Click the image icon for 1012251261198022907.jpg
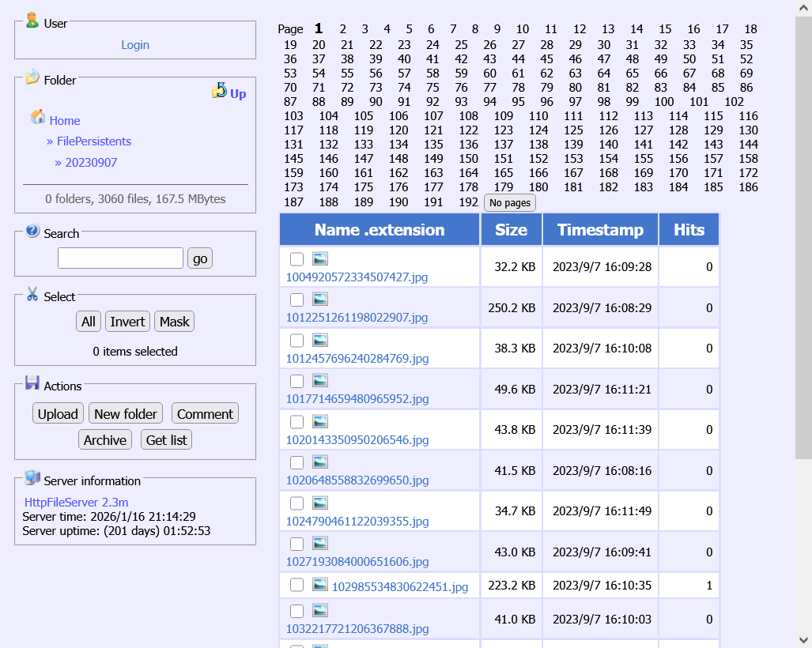Screen dimensions: 812x648 [320, 300]
